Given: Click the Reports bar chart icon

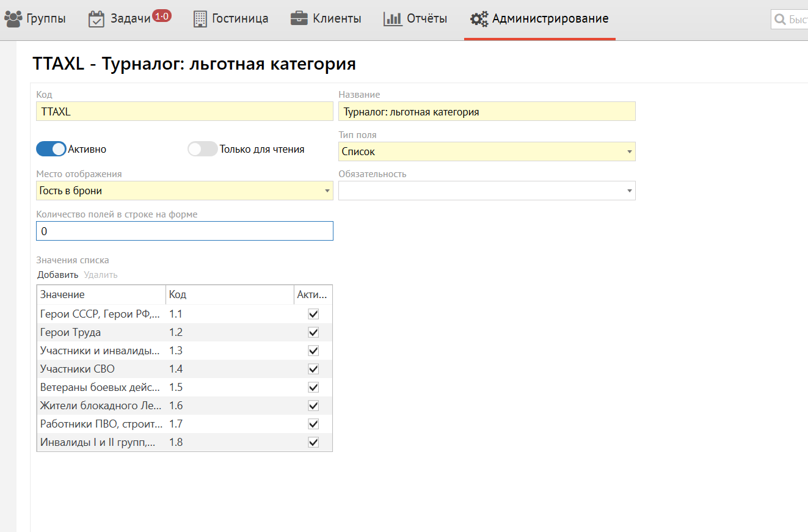Looking at the screenshot, I should 393,18.
